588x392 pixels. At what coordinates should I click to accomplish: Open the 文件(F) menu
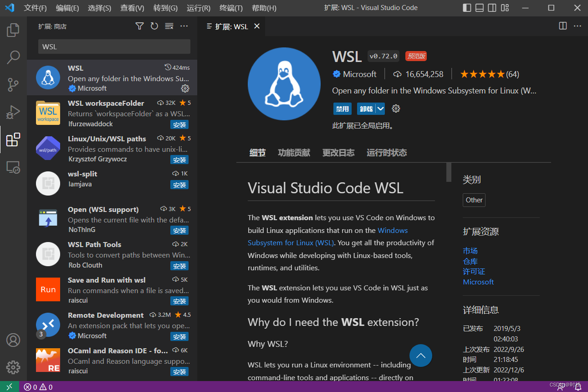coord(35,8)
